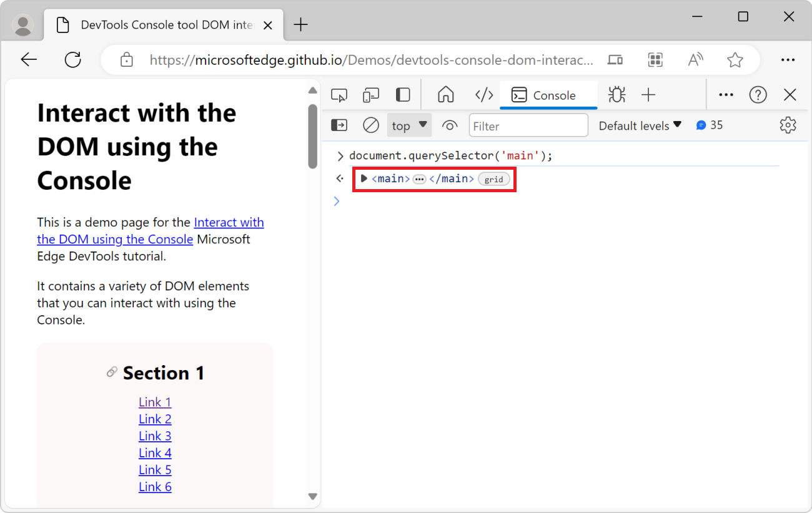Image resolution: width=812 pixels, height=513 pixels.
Task: Open Link 3 under Section 1
Action: coord(155,436)
